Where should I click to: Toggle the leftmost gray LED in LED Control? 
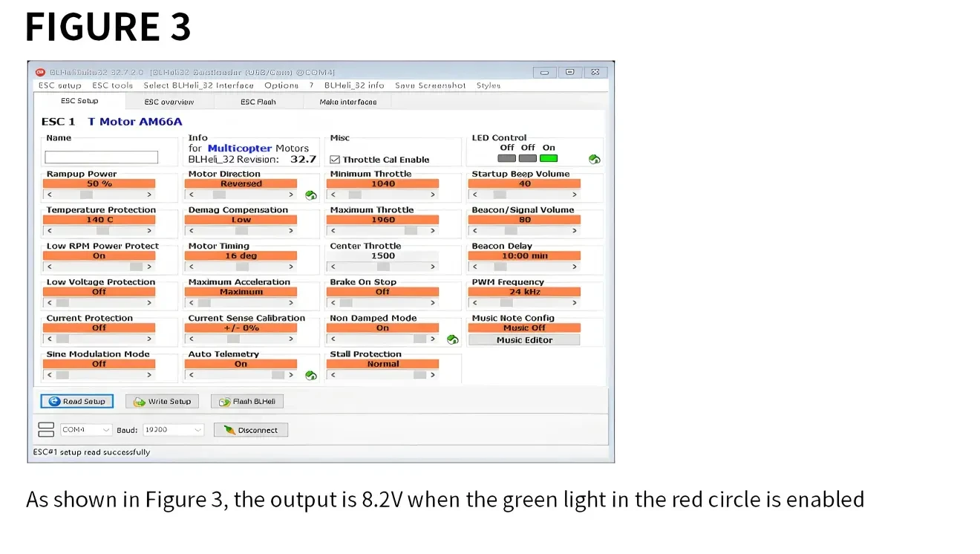pos(507,158)
